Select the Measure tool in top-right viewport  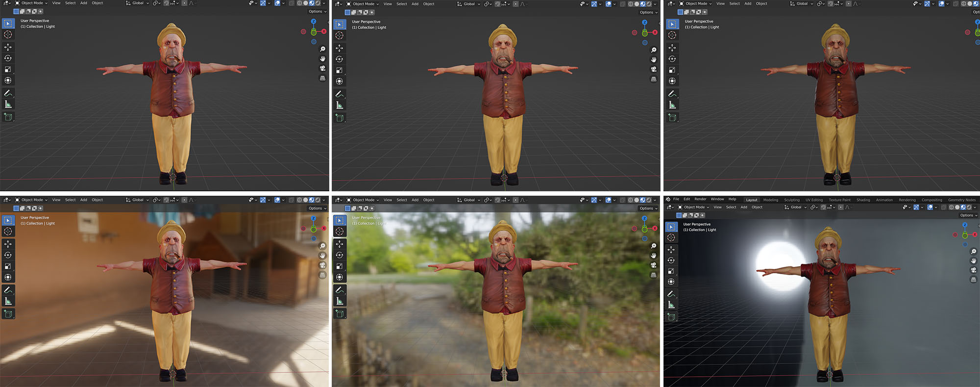point(672,105)
